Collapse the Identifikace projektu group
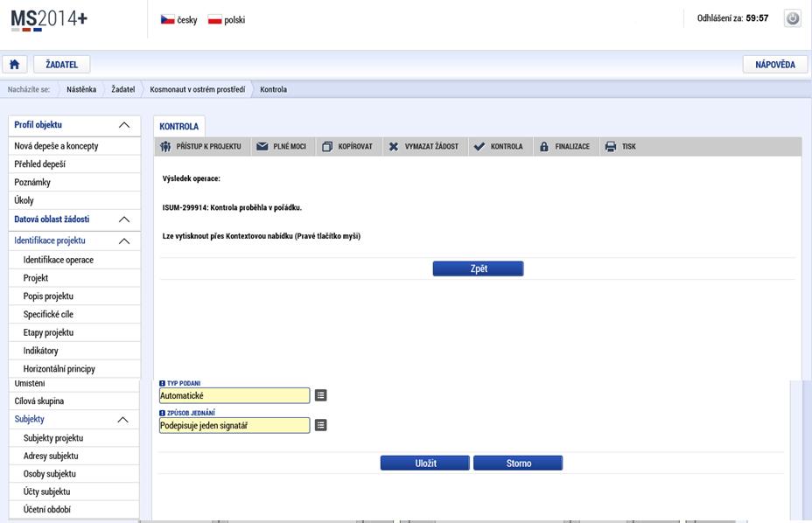Screen dimensions: 812x523 click(x=124, y=241)
